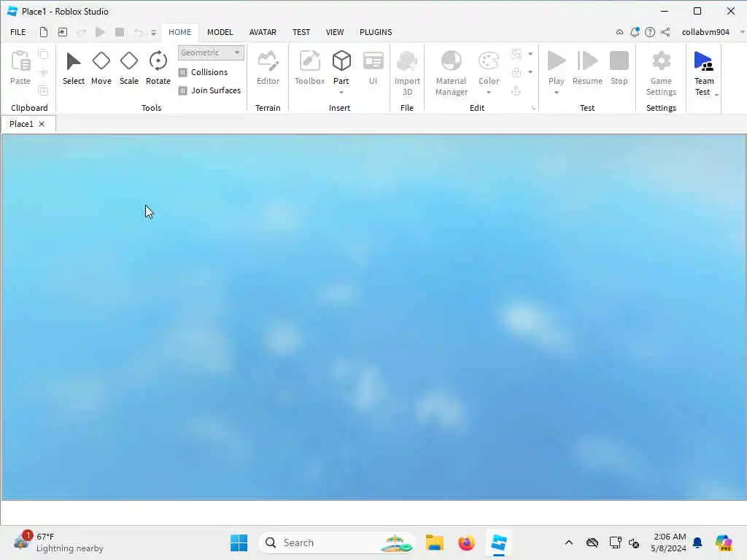
Task: Pick the Rotate tool
Action: [x=158, y=69]
